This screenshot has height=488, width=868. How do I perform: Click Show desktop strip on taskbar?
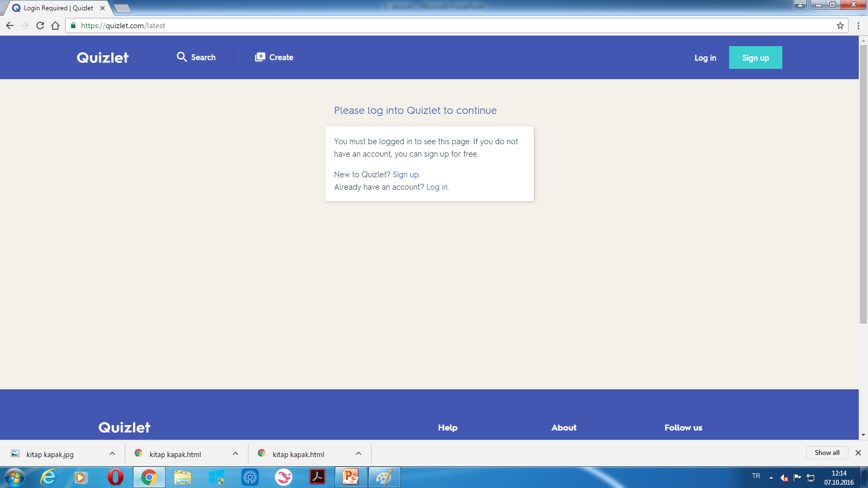pyautogui.click(x=864, y=477)
